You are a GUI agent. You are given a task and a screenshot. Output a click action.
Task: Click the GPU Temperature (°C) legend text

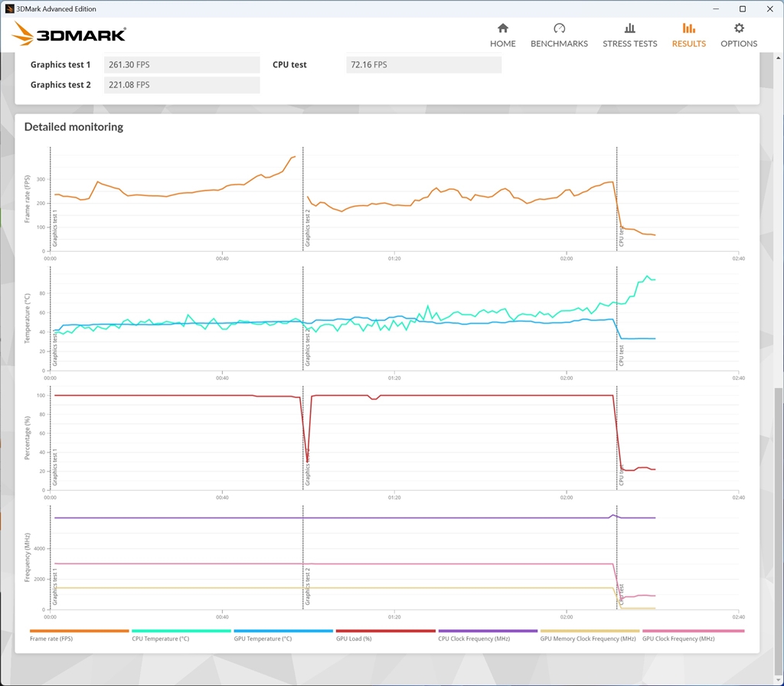point(263,639)
